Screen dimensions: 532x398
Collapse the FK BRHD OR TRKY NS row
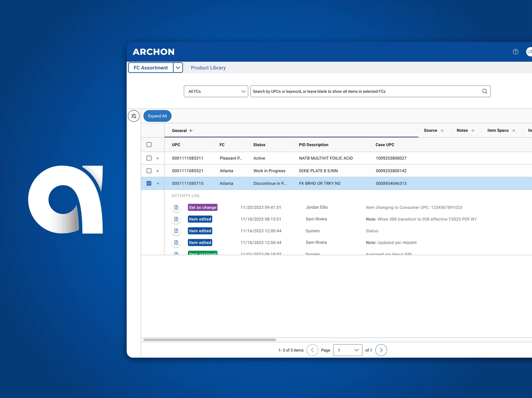tap(158, 184)
